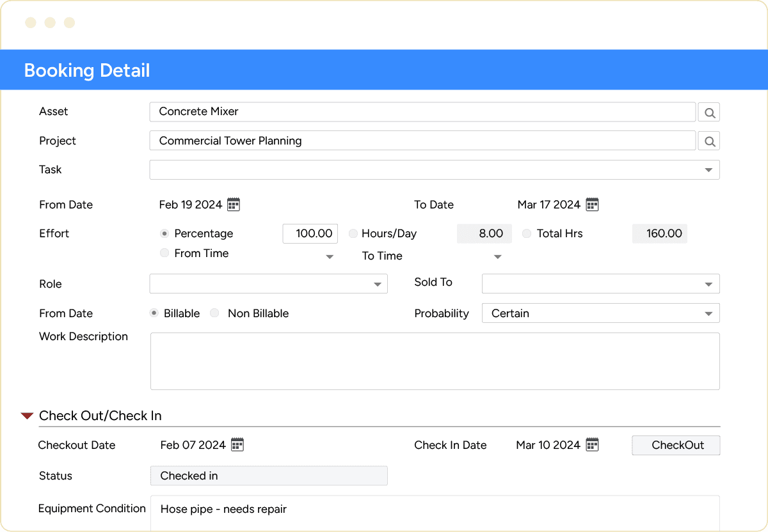This screenshot has width=768, height=532.
Task: Click inside the Work Description box
Action: tap(435, 360)
